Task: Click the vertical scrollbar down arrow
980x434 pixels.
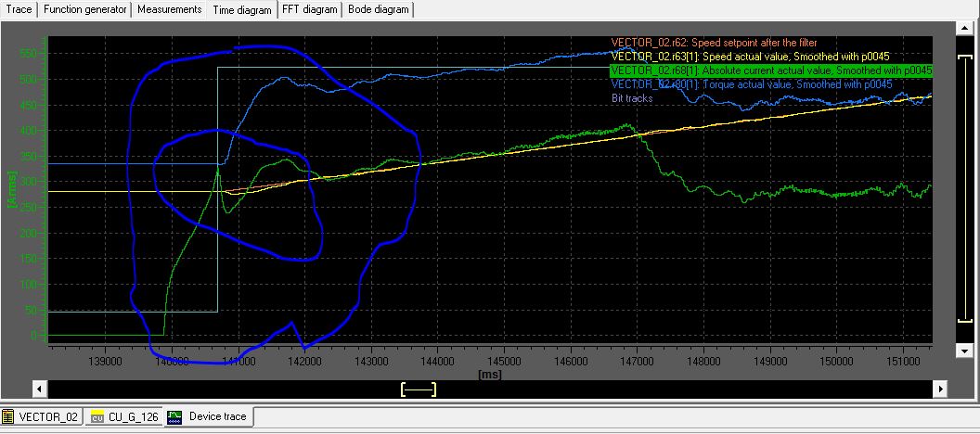Action: pyautogui.click(x=964, y=351)
